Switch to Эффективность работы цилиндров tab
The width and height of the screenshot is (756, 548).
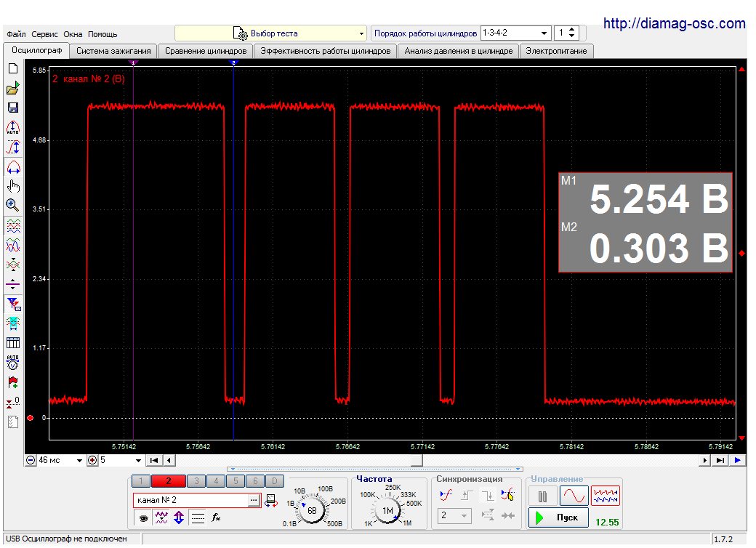click(x=326, y=51)
